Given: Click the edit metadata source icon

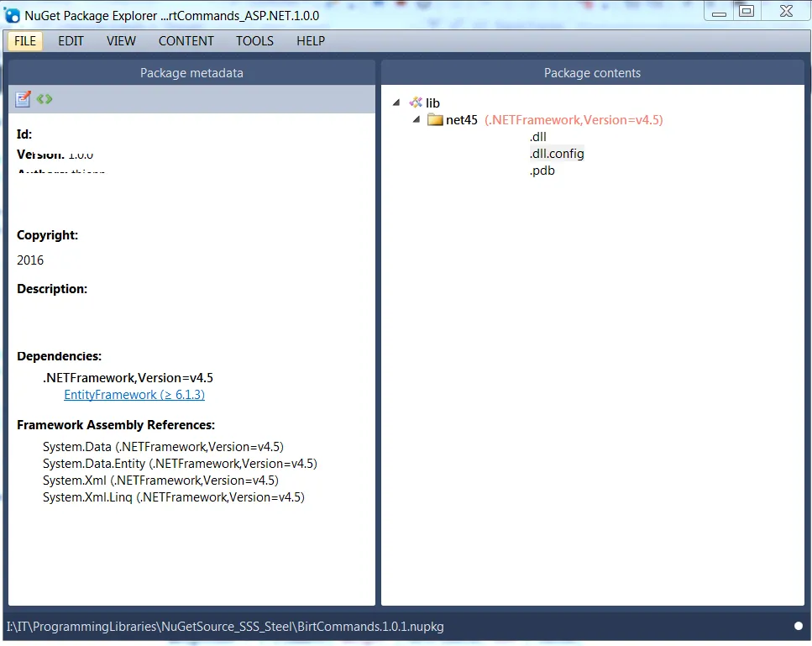Looking at the screenshot, I should coord(45,99).
